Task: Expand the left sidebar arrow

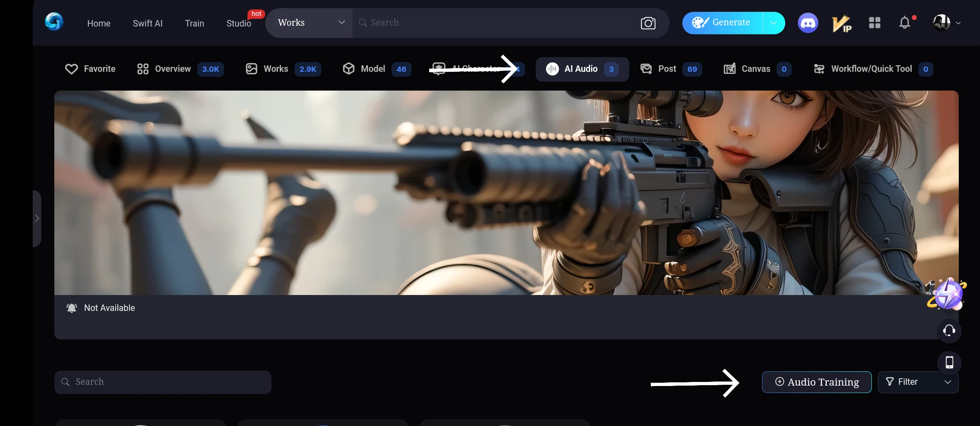Action: [x=37, y=218]
